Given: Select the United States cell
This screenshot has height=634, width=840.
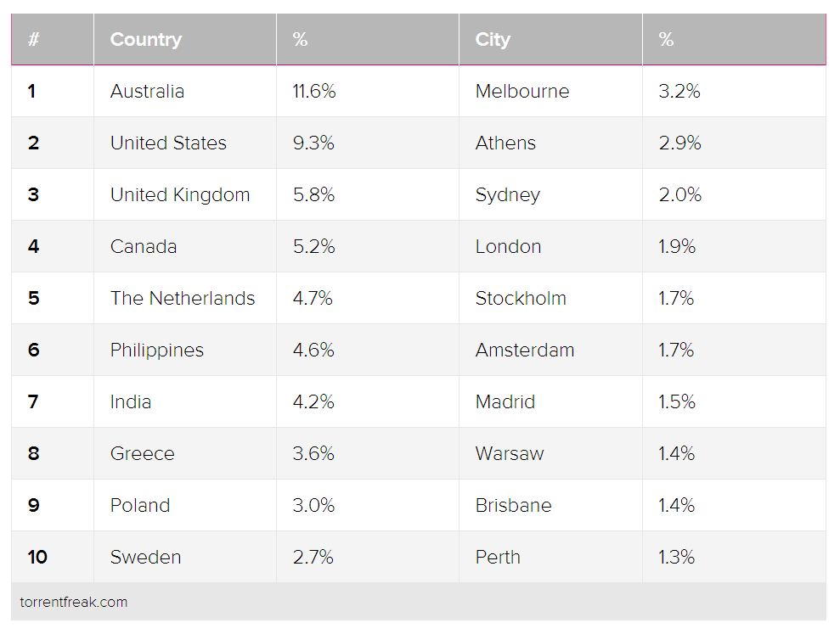Looking at the screenshot, I should click(168, 143).
